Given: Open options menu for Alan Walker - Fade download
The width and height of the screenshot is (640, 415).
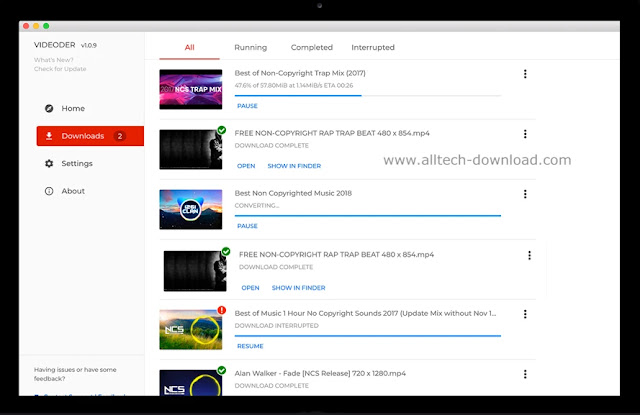Looking at the screenshot, I should coord(525,374).
